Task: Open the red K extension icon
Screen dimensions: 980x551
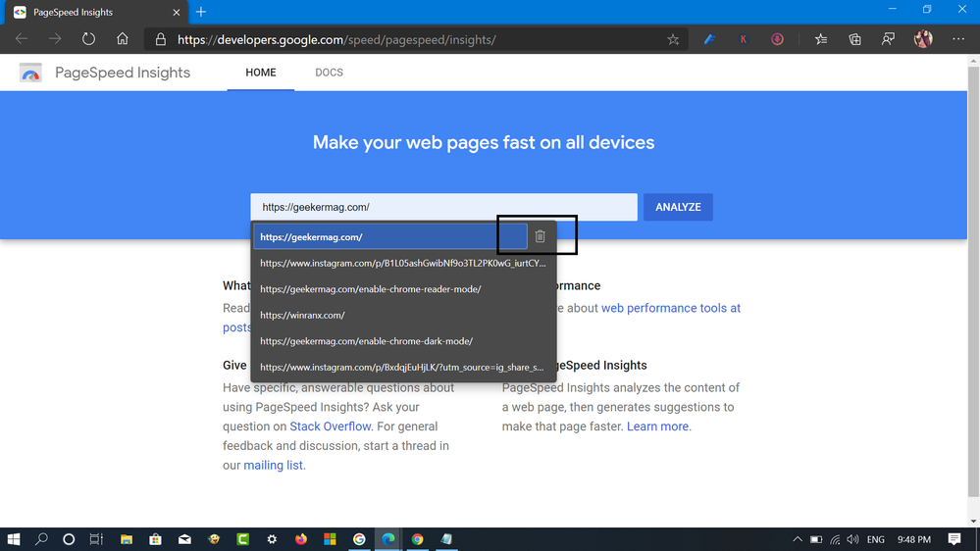Action: (744, 39)
